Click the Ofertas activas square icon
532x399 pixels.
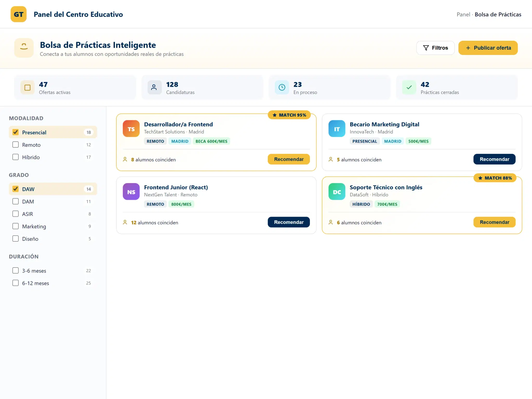coord(28,88)
